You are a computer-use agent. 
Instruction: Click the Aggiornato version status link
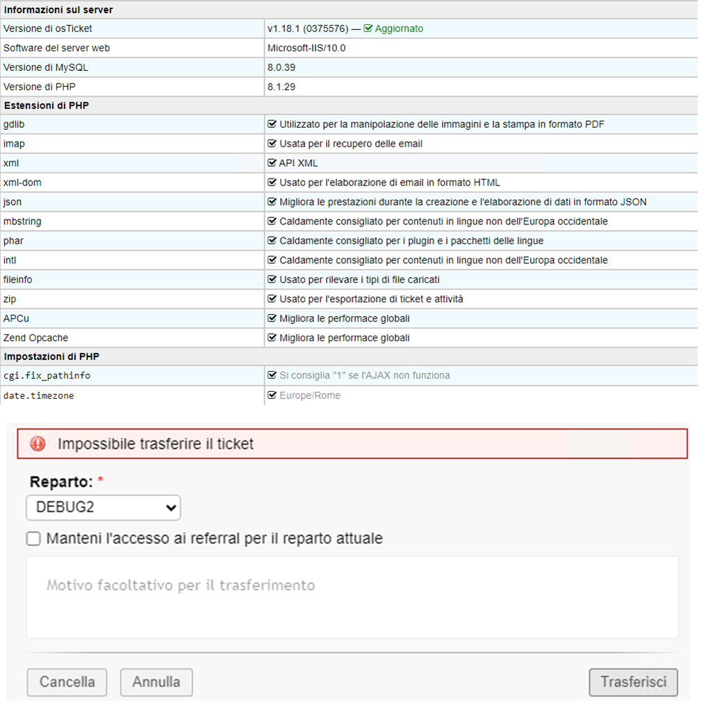[399, 28]
